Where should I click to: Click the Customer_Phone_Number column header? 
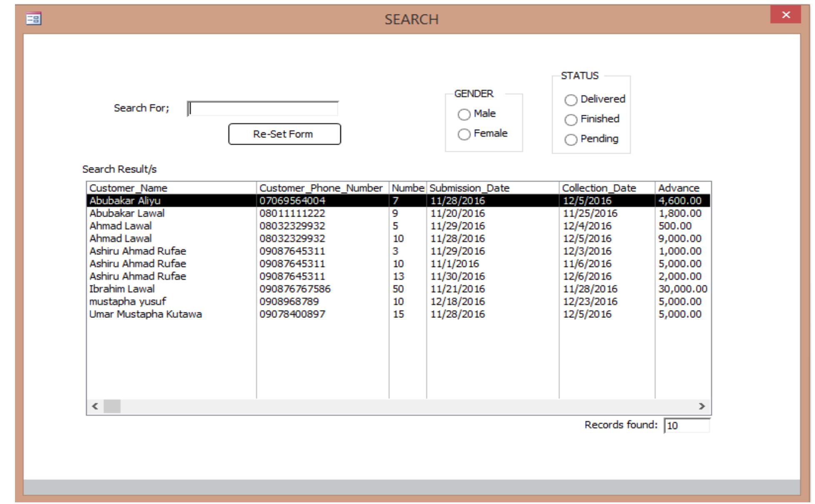pyautogui.click(x=321, y=188)
